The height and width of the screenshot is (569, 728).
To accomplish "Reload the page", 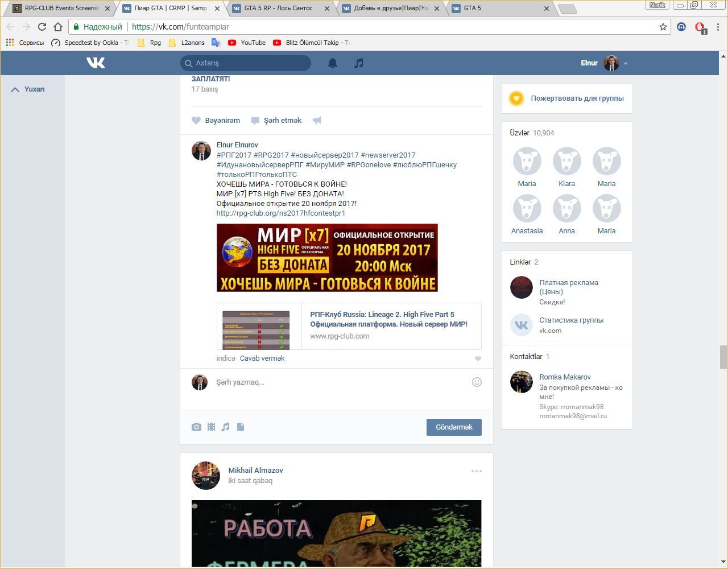I will 42,27.
